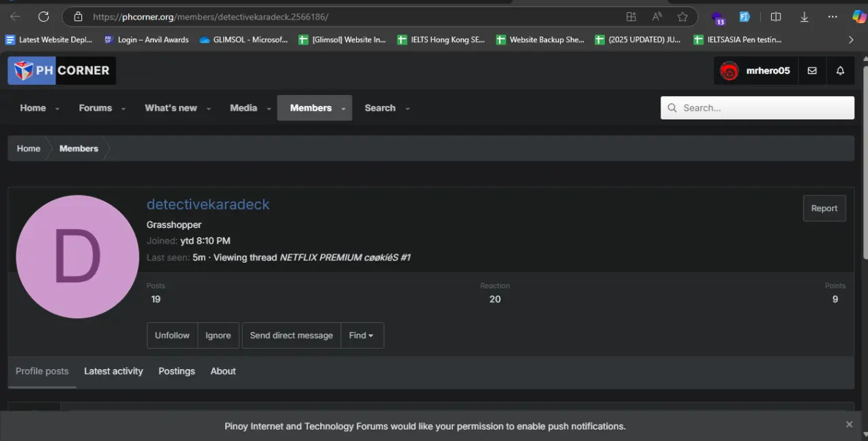Open (2025 UPDATED) JU... bookmark
Image resolution: width=868 pixels, height=441 pixels.
[x=638, y=40]
